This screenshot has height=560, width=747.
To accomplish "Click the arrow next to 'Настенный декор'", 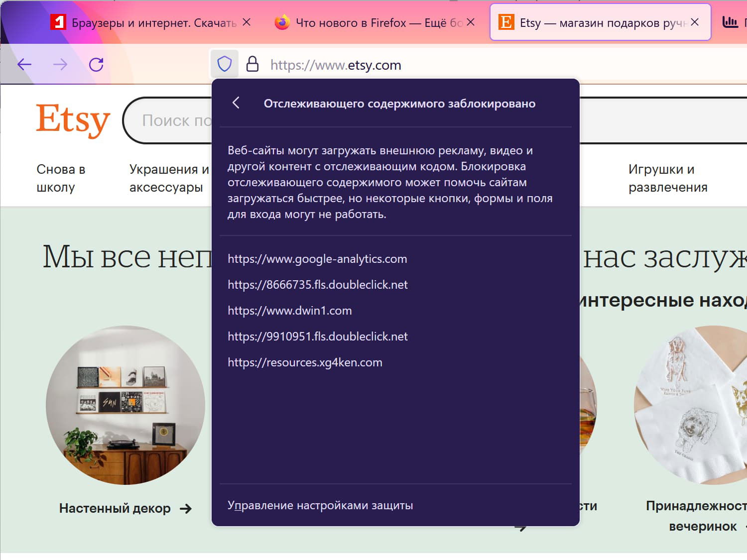I will pyautogui.click(x=186, y=509).
